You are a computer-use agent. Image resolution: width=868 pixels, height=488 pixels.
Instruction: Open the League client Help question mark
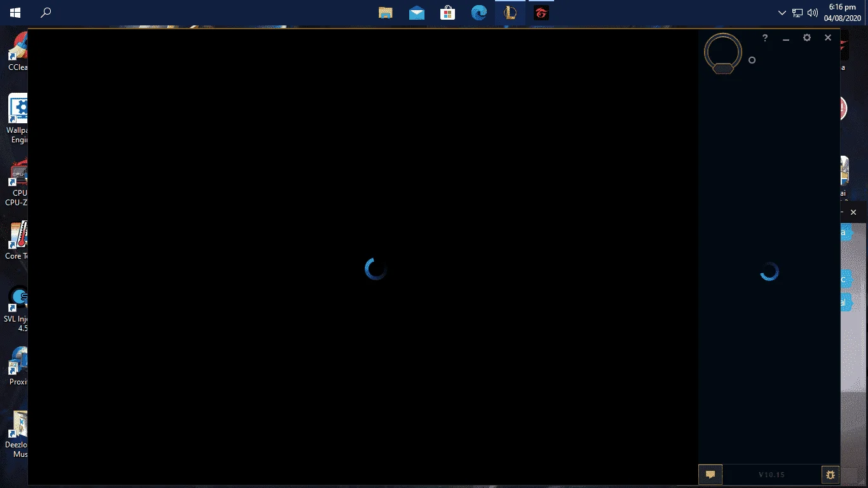[765, 38]
